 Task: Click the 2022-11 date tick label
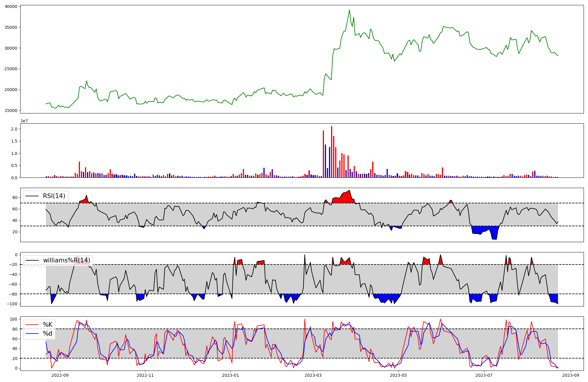point(145,375)
